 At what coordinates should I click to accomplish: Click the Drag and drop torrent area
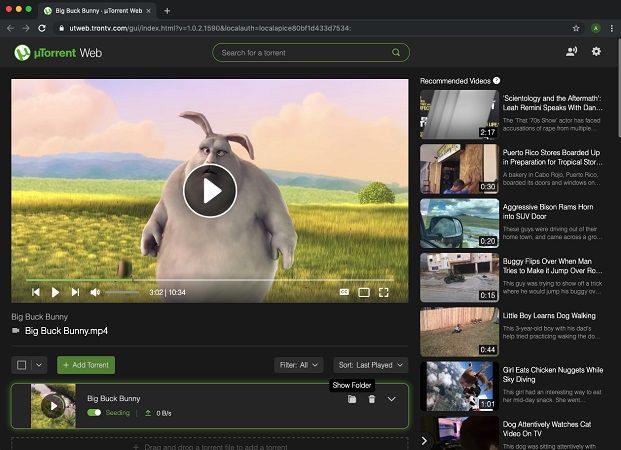[x=210, y=444]
